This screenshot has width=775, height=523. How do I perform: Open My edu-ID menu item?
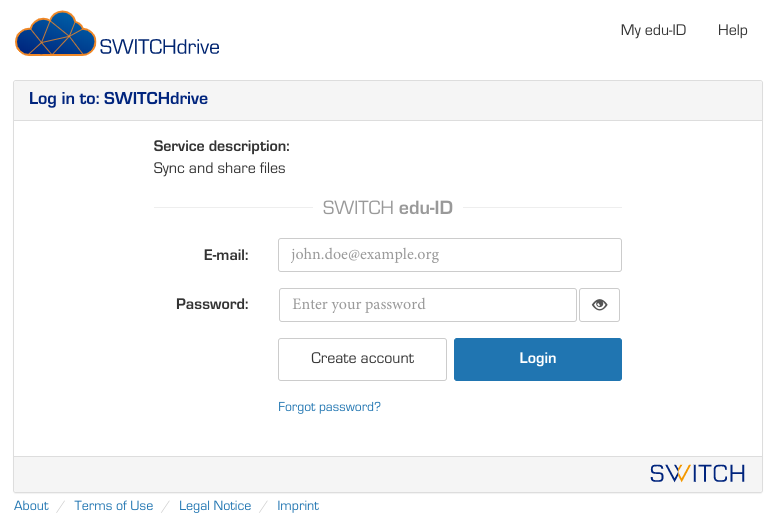pos(653,30)
